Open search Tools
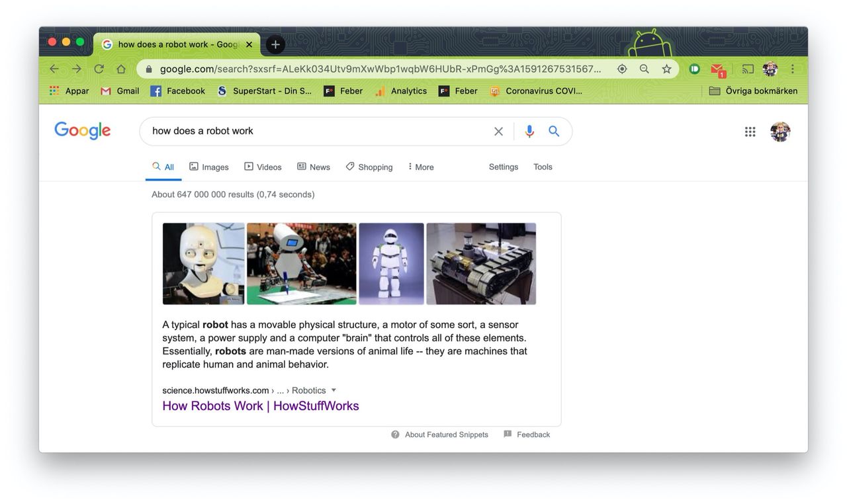847x504 pixels. (543, 167)
